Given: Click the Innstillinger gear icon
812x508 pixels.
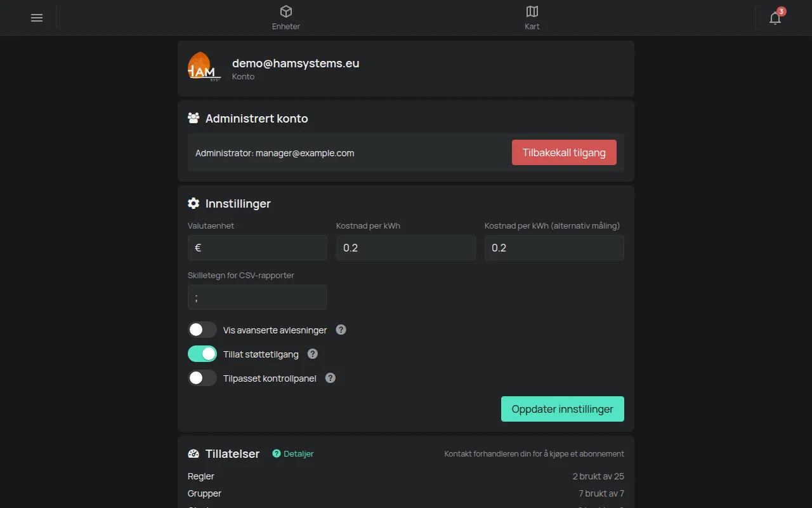Looking at the screenshot, I should pyautogui.click(x=193, y=203).
